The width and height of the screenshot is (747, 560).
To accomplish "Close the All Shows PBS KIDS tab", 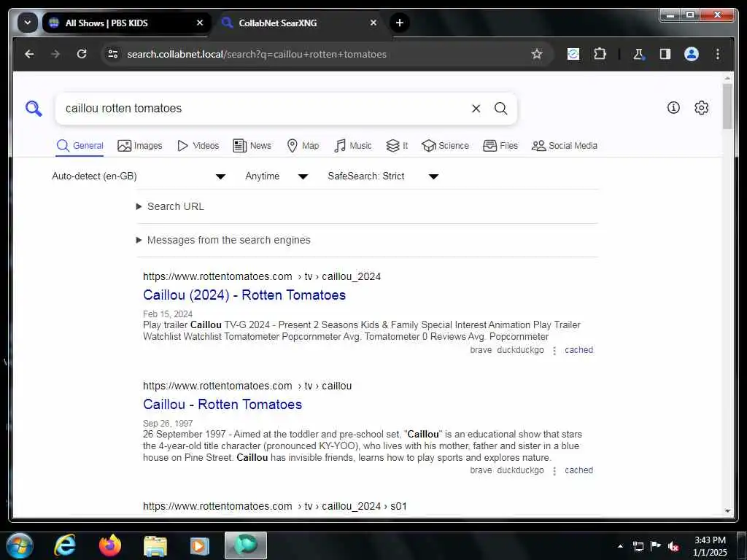I will [x=200, y=23].
